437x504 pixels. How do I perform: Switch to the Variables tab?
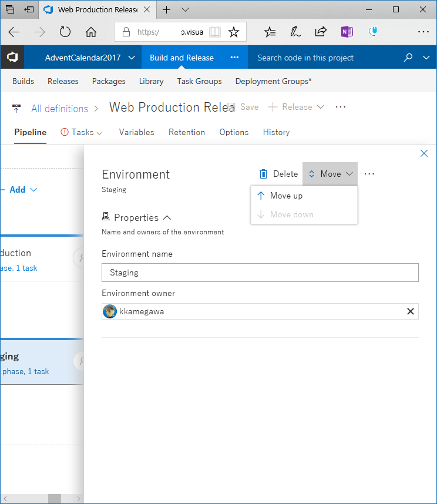tap(136, 132)
